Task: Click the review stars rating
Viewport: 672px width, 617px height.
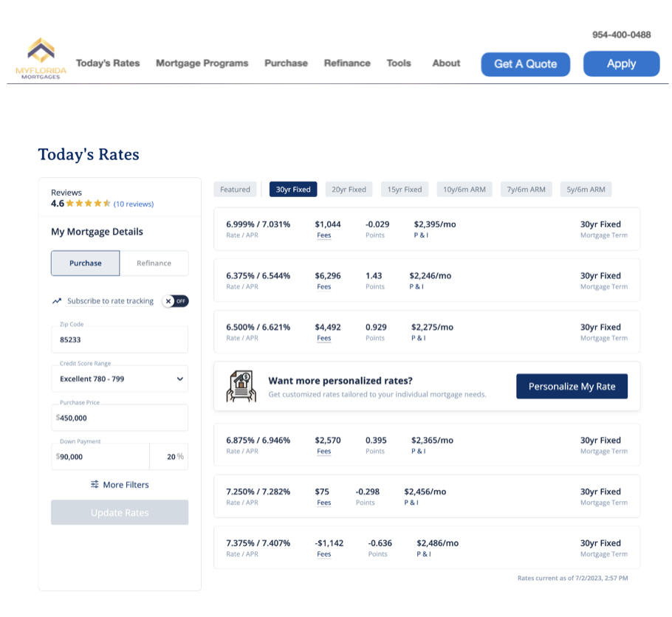Action: click(89, 204)
